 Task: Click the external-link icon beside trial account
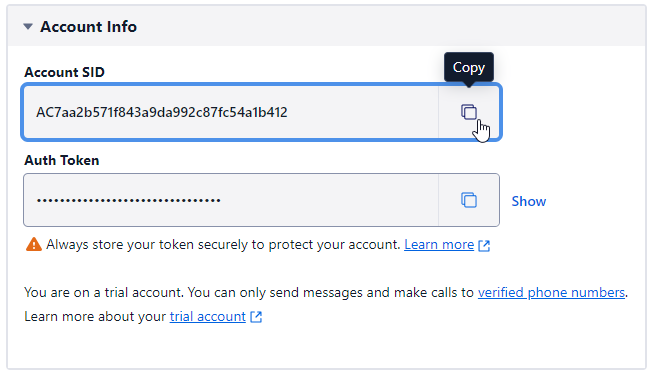click(x=256, y=317)
